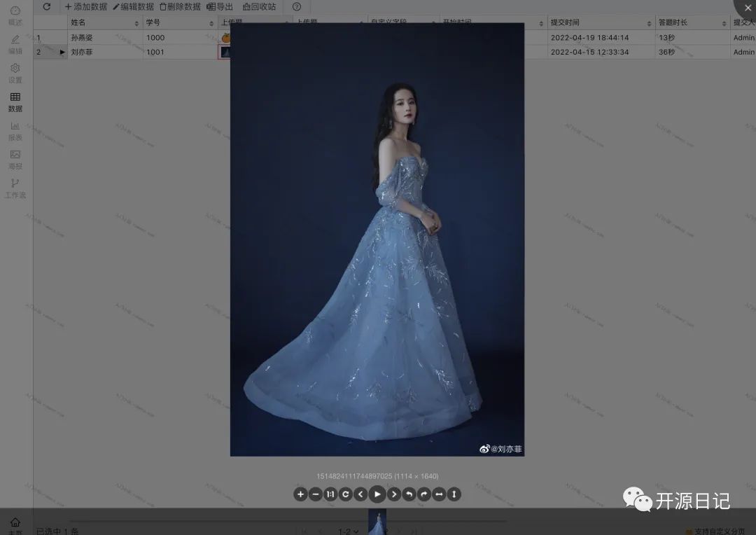756x535 pixels.
Task: Close the image viewer overlay
Action: click(748, 8)
